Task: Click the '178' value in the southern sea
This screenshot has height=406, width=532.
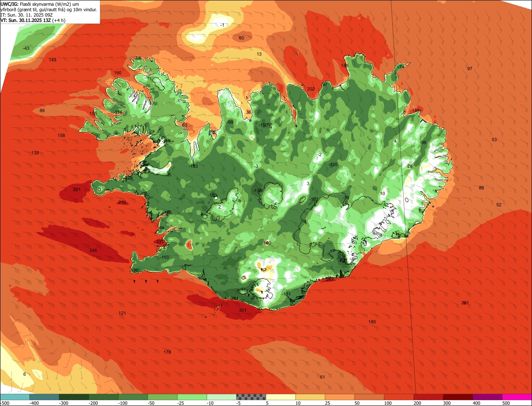Action: 167,352
